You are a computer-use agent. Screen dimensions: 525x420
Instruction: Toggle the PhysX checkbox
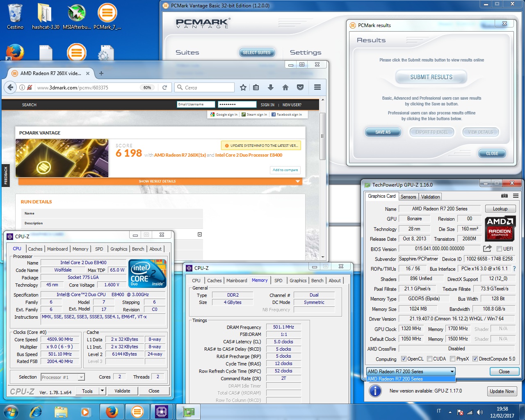click(452, 359)
